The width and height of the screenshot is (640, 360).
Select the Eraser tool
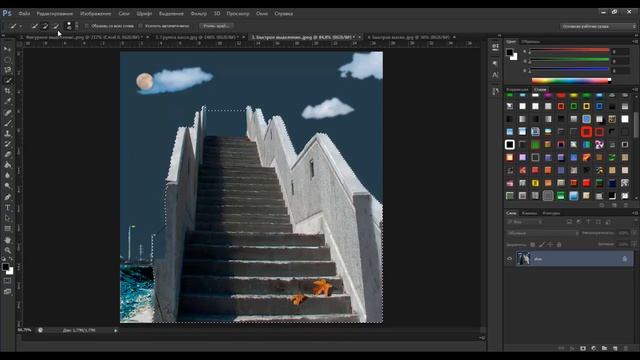point(7,155)
